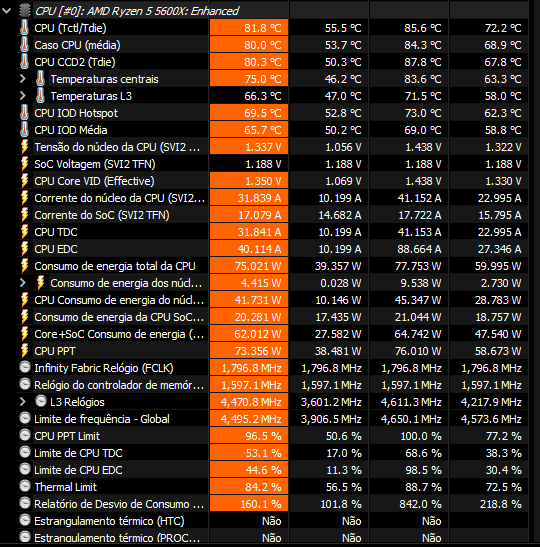Click the thermometer icon next to CPU IOD Hotspot

pyautogui.click(x=24, y=113)
